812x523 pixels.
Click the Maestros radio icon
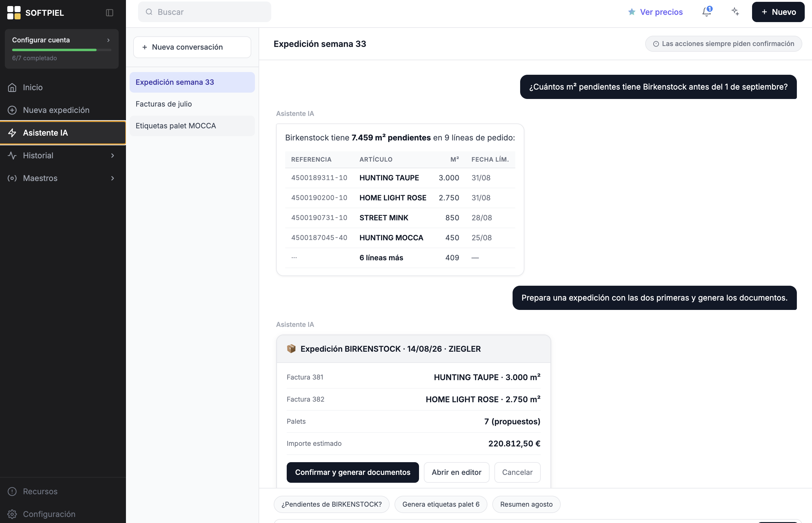pos(12,178)
